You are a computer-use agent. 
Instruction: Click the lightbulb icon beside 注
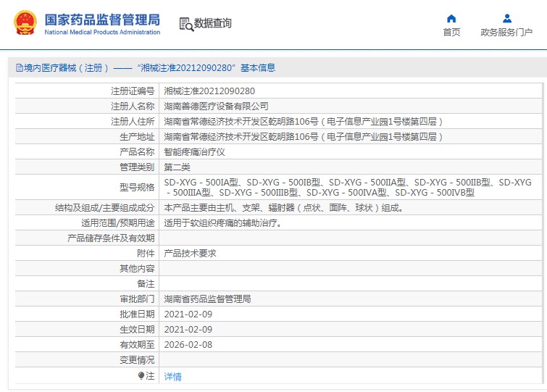pos(141,376)
